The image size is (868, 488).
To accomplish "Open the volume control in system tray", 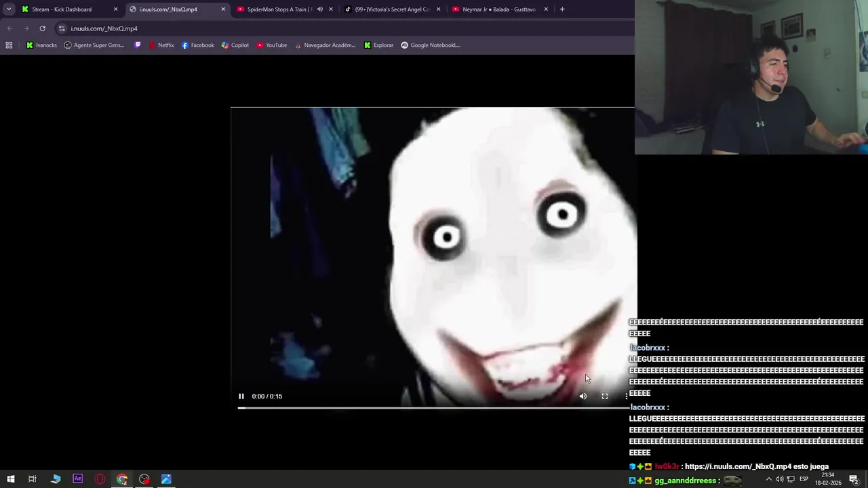I will pyautogui.click(x=779, y=479).
